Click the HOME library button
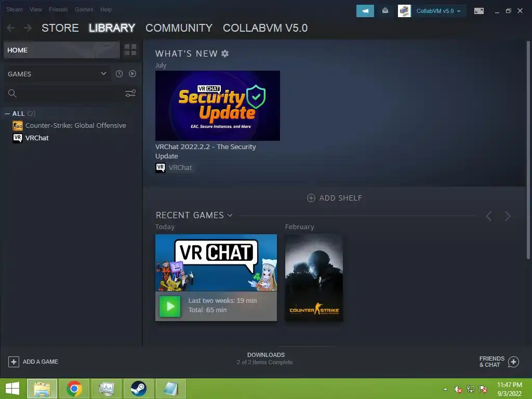The height and width of the screenshot is (399, 532). click(x=62, y=50)
